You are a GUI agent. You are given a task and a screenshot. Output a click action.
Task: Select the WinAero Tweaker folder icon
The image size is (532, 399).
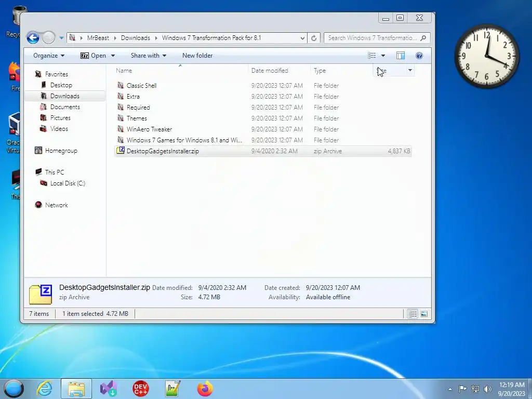(x=121, y=129)
